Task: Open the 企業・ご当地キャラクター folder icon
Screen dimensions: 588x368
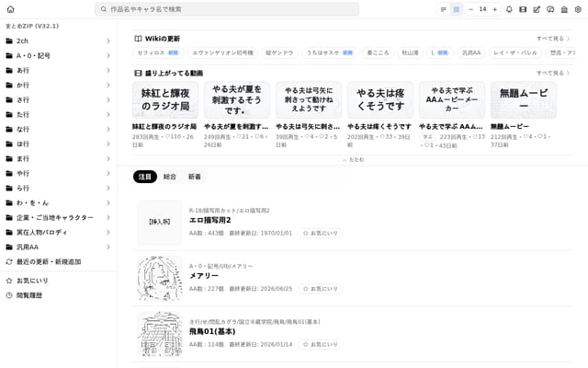Action: [9, 217]
